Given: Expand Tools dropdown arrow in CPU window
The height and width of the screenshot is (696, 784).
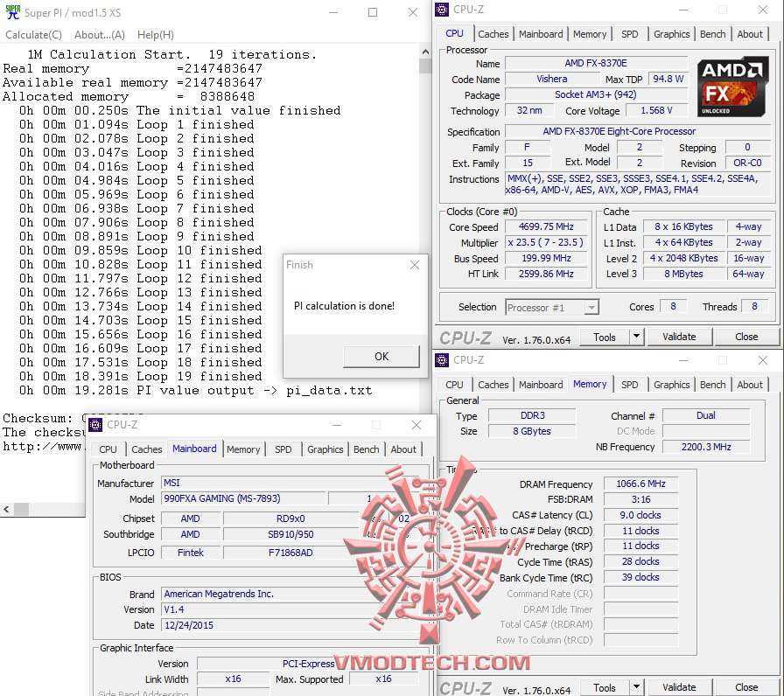Looking at the screenshot, I should point(636,337).
